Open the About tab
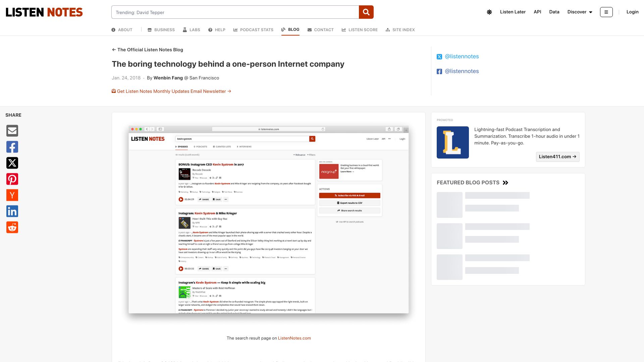This screenshot has height=362, width=644. (x=122, y=30)
